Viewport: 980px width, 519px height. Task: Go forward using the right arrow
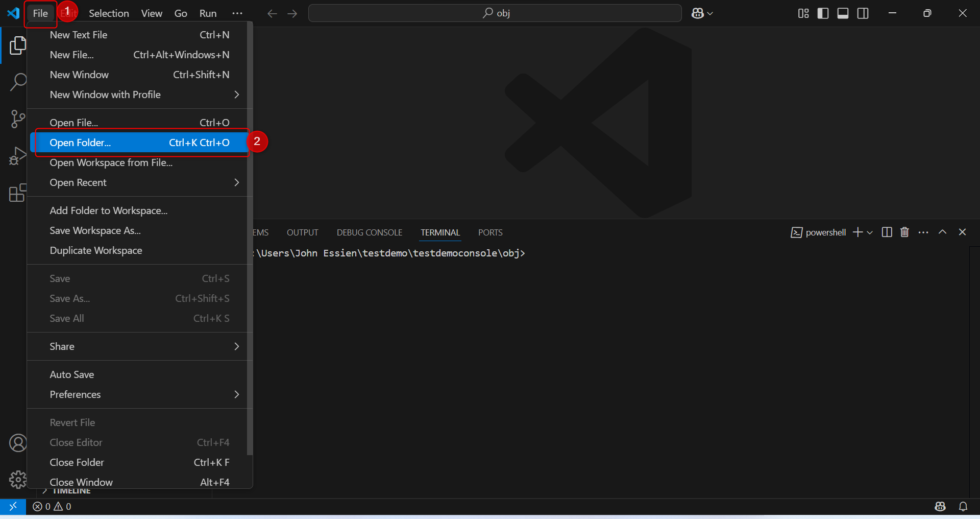click(292, 13)
